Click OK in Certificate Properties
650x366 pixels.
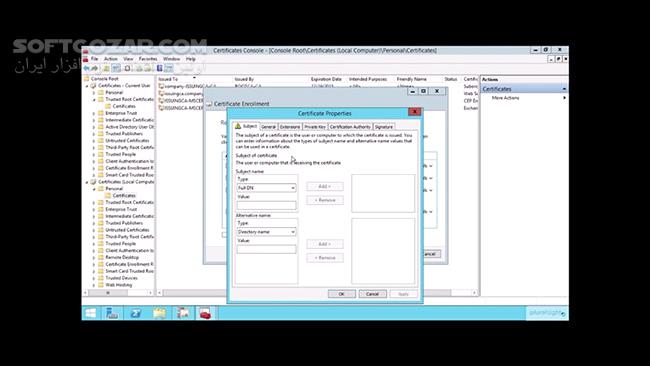pos(342,294)
